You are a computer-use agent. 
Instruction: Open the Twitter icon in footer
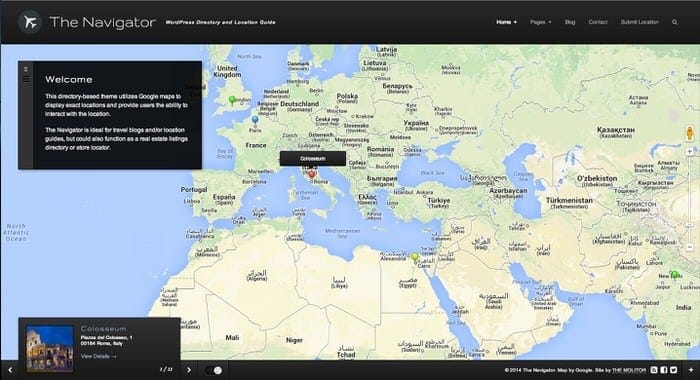click(674, 370)
